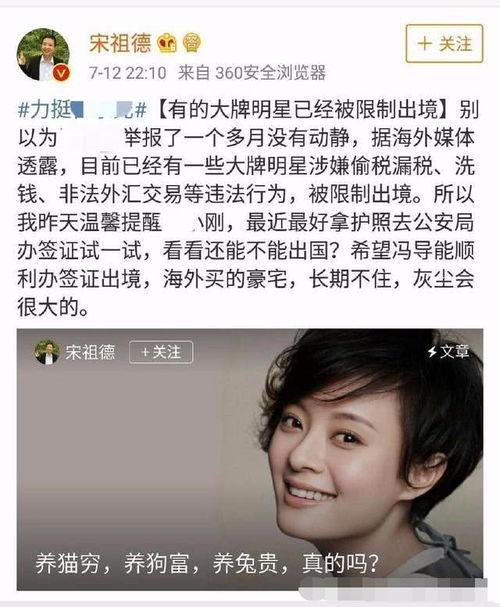Click the lightning bolt article icon

[x=432, y=352]
